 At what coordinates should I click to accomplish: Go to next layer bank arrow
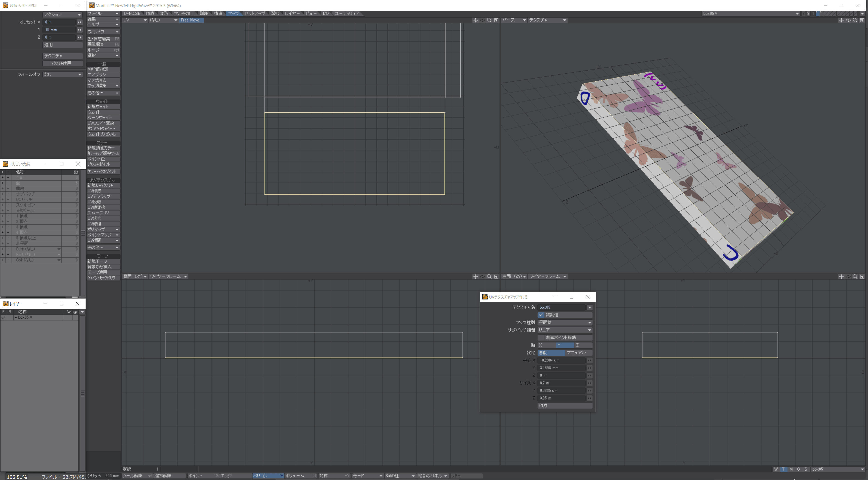click(x=808, y=14)
